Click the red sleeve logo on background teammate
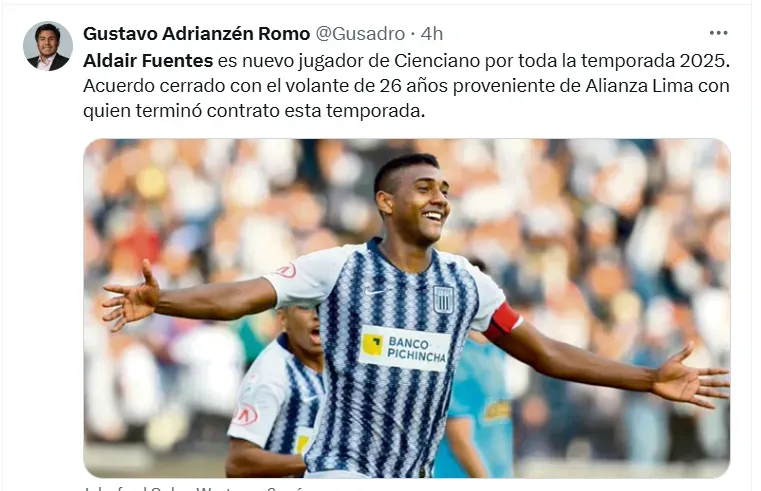Screen dimensions: 761x491 tap(244, 415)
